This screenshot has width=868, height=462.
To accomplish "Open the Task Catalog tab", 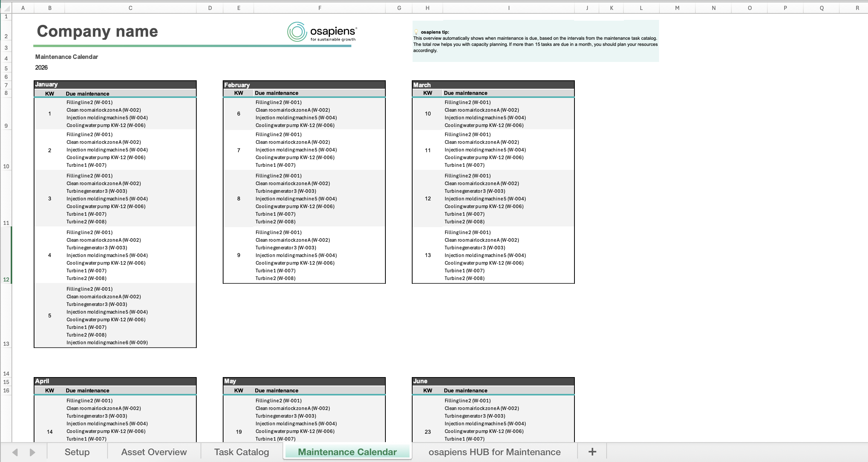I will (x=241, y=452).
